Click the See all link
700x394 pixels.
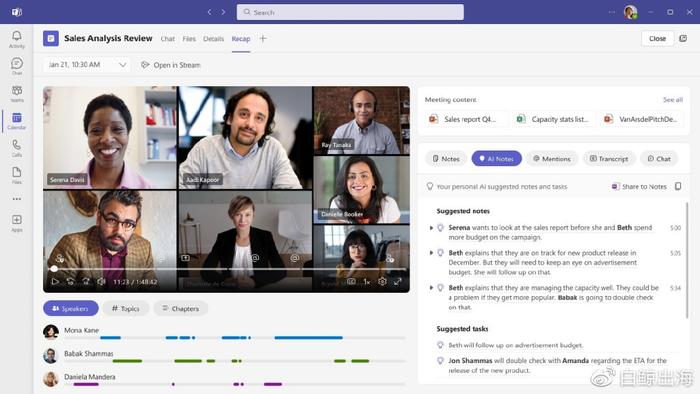point(673,100)
